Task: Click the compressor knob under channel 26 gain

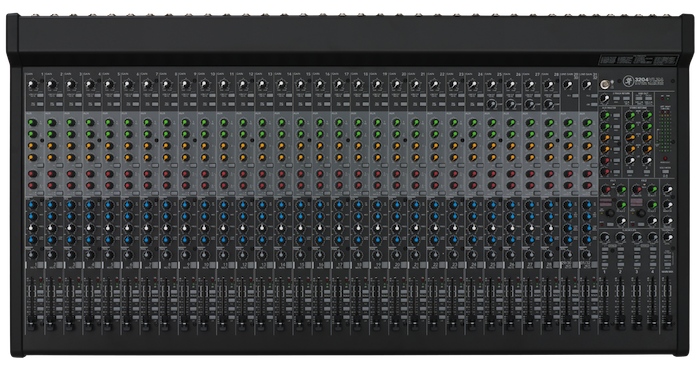Action: point(511,104)
